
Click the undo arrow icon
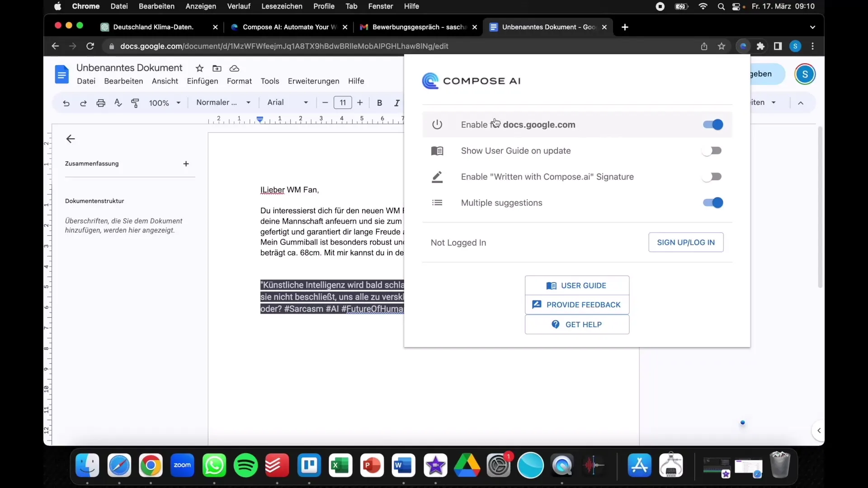tap(66, 103)
